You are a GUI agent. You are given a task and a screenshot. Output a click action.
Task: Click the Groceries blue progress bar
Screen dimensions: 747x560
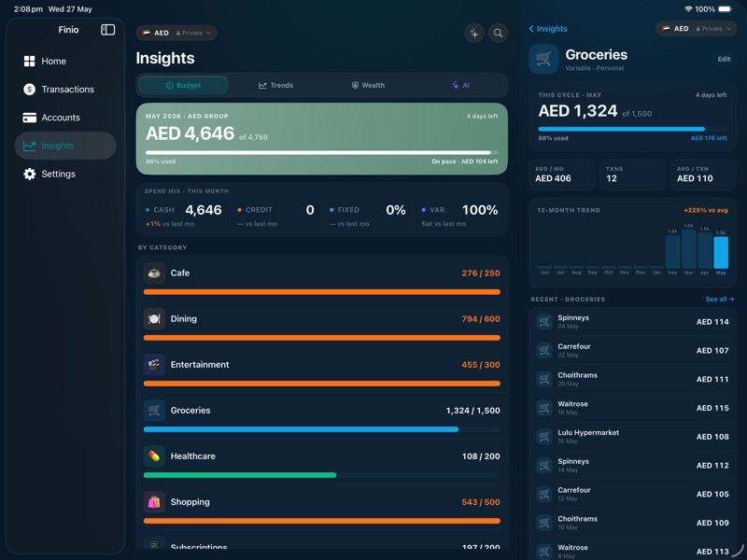[x=321, y=429]
